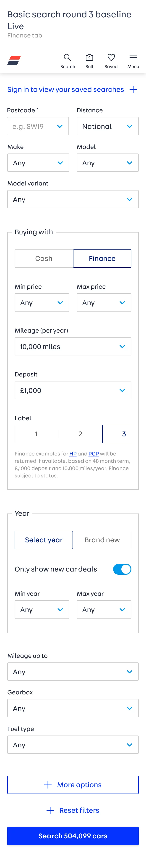Image resolution: width=146 pixels, height=868 pixels.
Task: Open the Sell icon in header
Action: [x=89, y=58]
